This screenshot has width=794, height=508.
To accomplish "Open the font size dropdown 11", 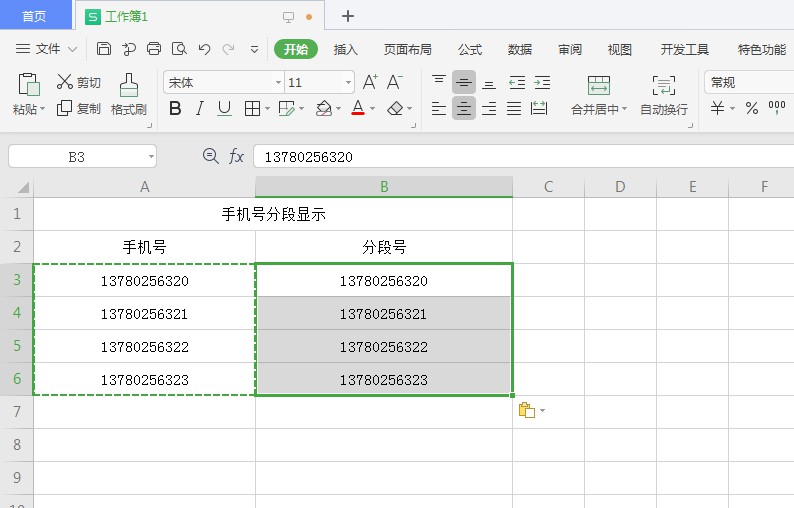I will click(x=348, y=83).
